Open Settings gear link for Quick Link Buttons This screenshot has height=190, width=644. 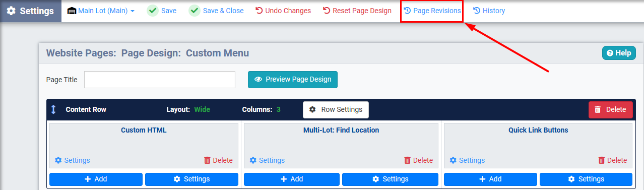click(467, 160)
